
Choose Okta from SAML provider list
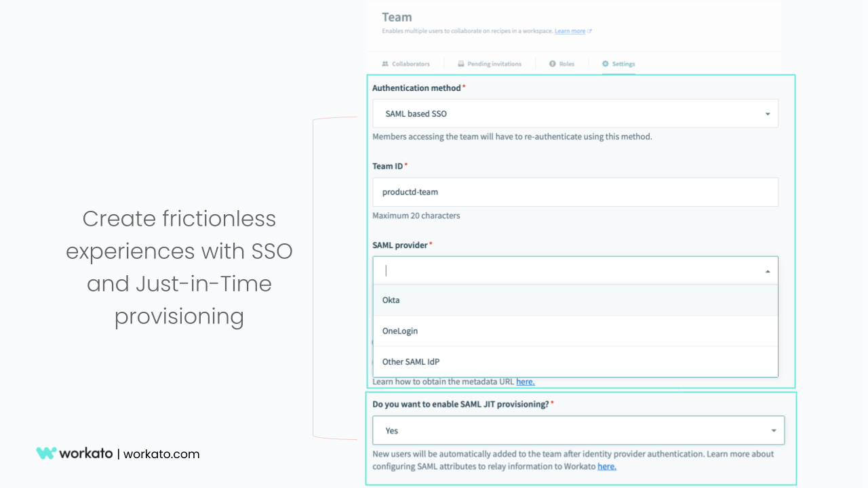(575, 300)
